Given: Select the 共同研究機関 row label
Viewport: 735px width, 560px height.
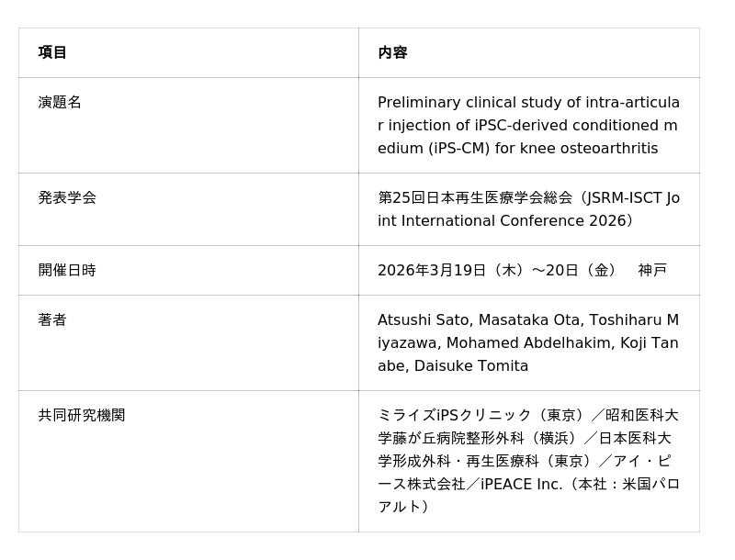Looking at the screenshot, I should (82, 415).
